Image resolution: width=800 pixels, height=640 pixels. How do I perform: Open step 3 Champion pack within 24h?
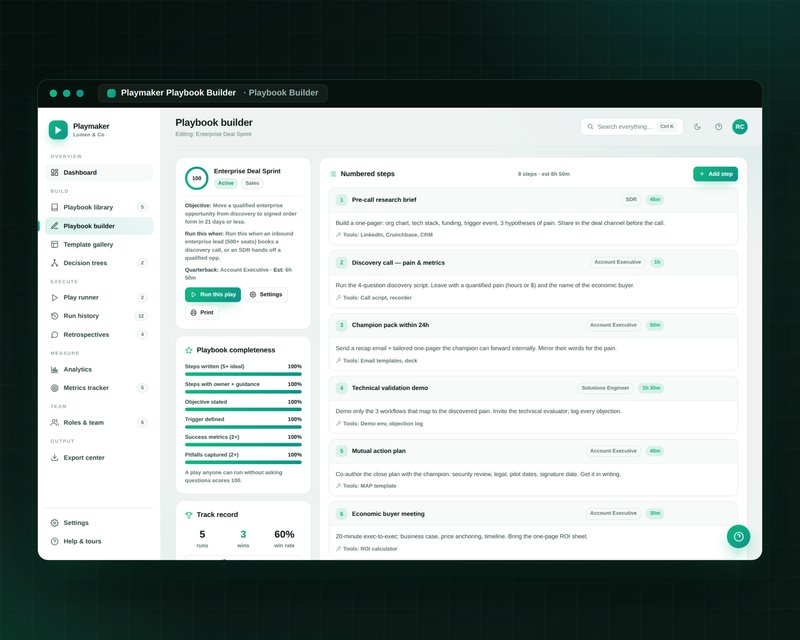point(533,325)
